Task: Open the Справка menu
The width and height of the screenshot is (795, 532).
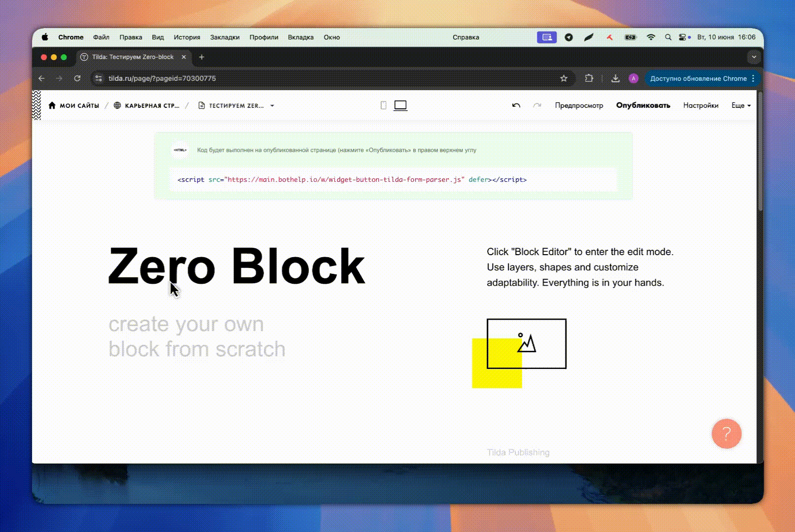Action: coord(465,37)
